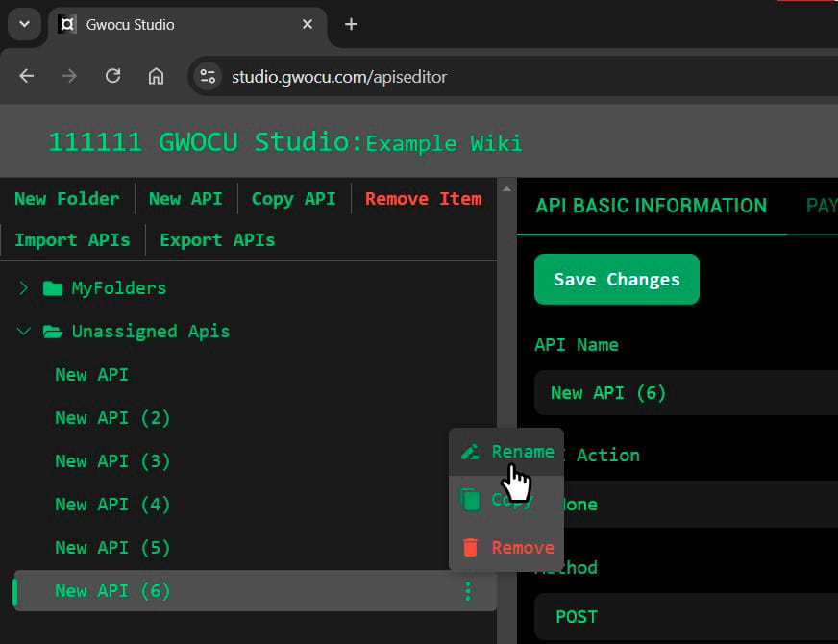Viewport: 838px width, 644px height.
Task: Open the three-dot menu for New API (6)
Action: pyautogui.click(x=468, y=591)
